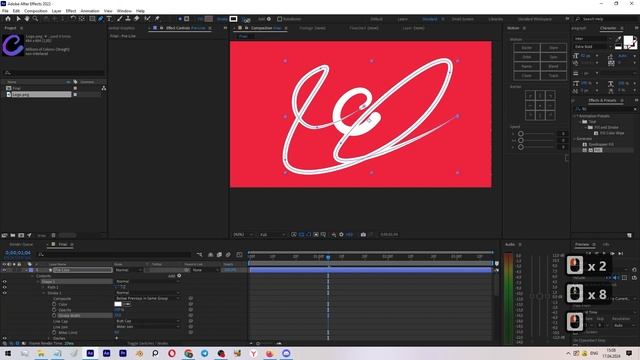The image size is (640, 360).
Task: Select the Type tool
Action: pyautogui.click(x=109, y=19)
